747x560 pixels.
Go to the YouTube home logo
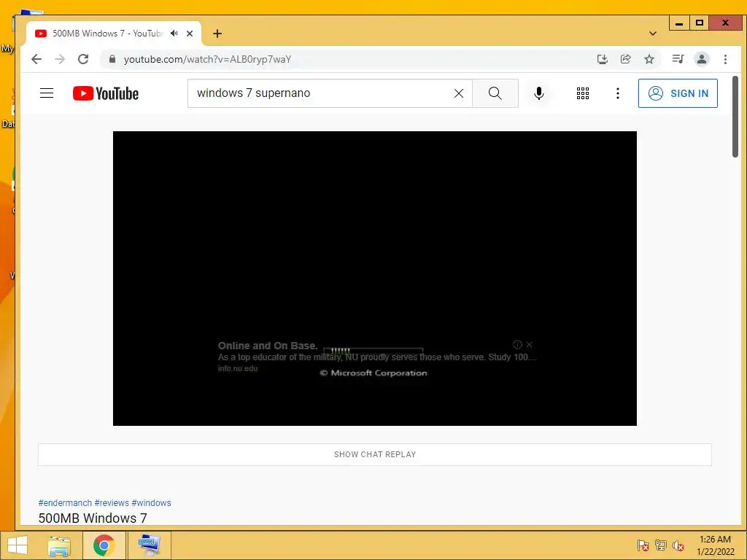click(106, 93)
